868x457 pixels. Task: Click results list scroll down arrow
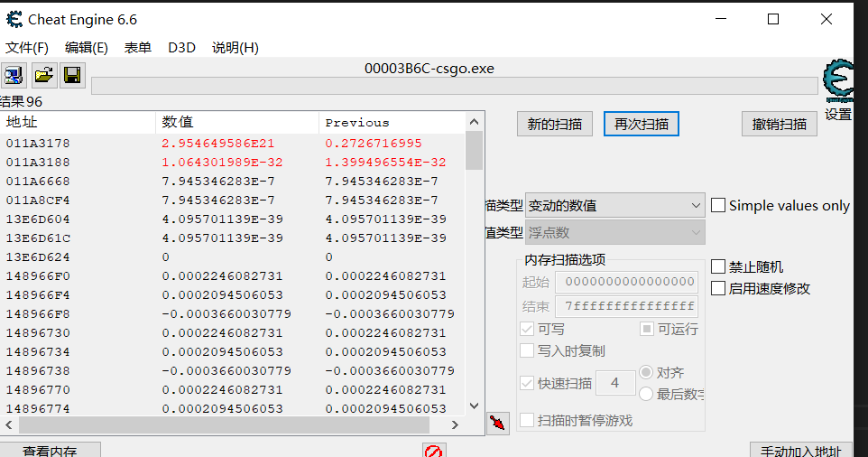click(474, 406)
